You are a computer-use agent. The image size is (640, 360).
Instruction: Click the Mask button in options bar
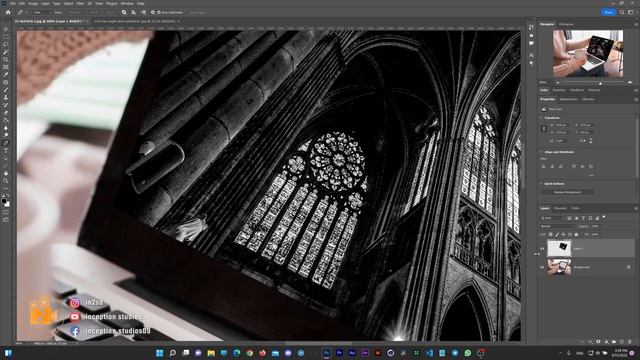95,13
